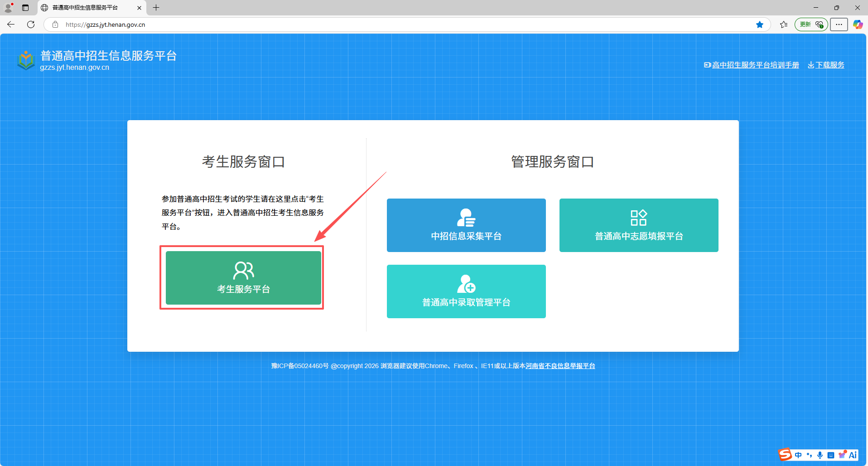Click the green 更新 update button
The width and height of the screenshot is (868, 466).
811,24
